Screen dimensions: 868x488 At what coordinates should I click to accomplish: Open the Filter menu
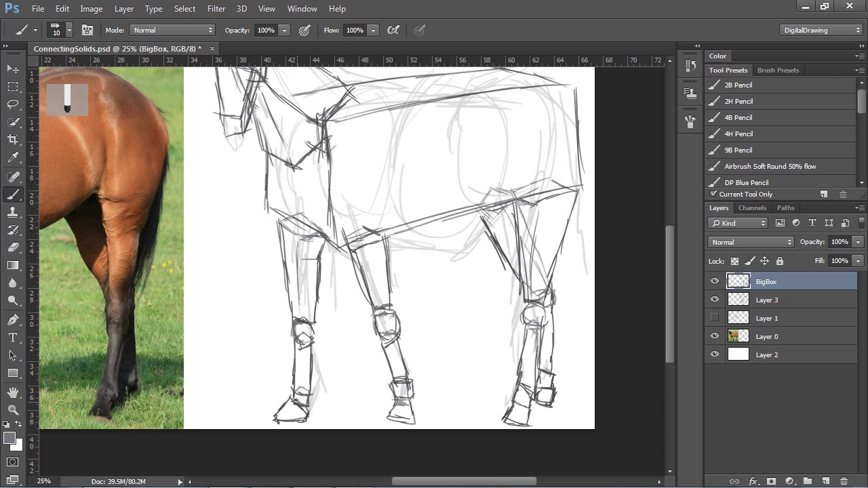pyautogui.click(x=216, y=9)
